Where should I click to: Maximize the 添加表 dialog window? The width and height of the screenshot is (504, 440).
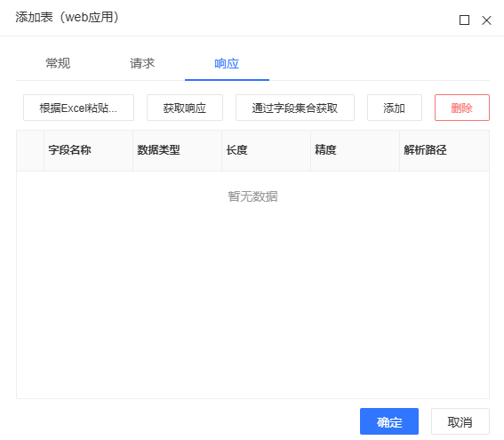click(464, 20)
